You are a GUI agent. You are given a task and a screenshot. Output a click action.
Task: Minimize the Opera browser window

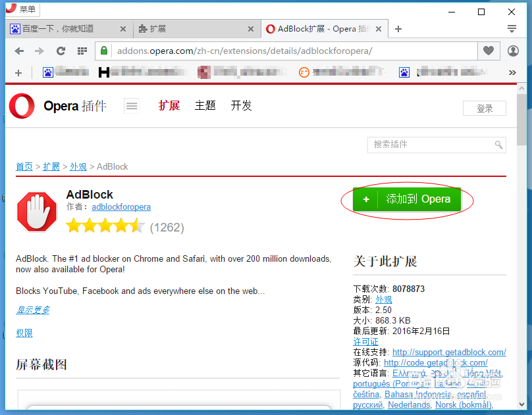coord(452,12)
